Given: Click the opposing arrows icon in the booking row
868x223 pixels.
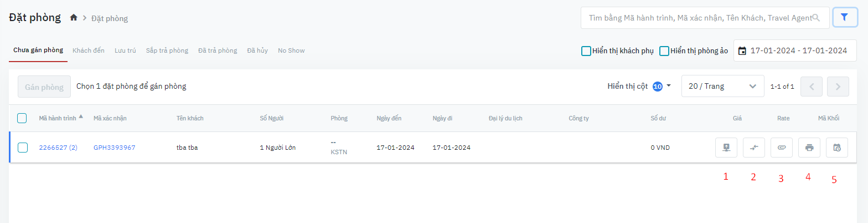Looking at the screenshot, I should click(753, 148).
